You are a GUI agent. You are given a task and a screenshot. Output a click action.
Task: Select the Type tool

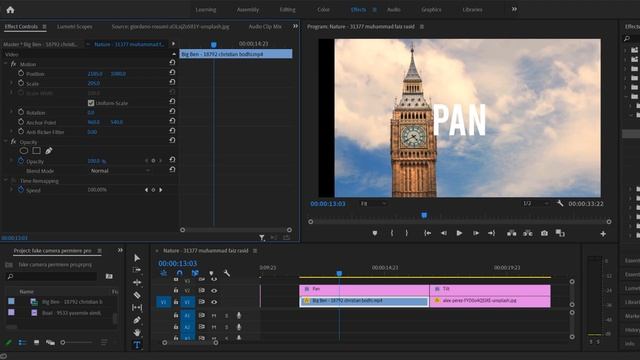[137, 345]
